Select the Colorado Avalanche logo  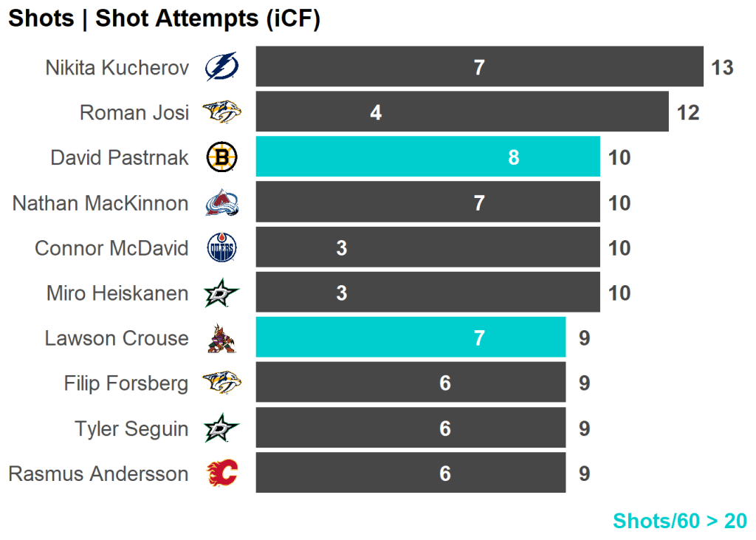221,202
